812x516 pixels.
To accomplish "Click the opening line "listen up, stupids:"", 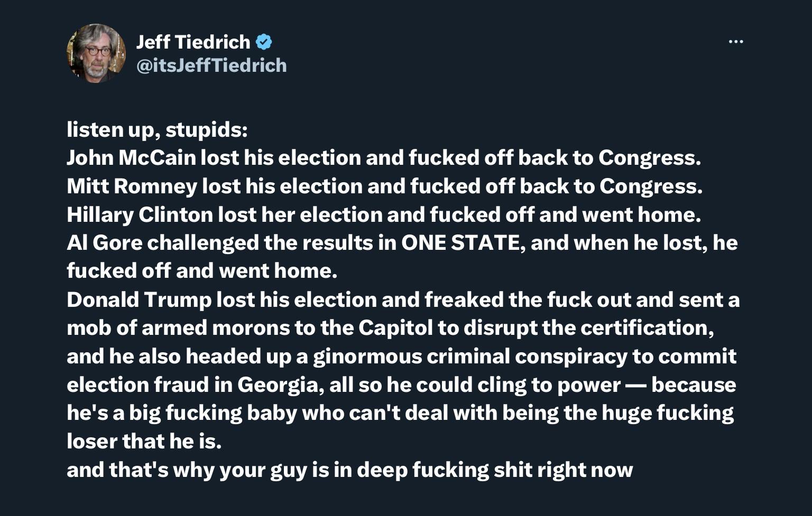I will [x=157, y=130].
